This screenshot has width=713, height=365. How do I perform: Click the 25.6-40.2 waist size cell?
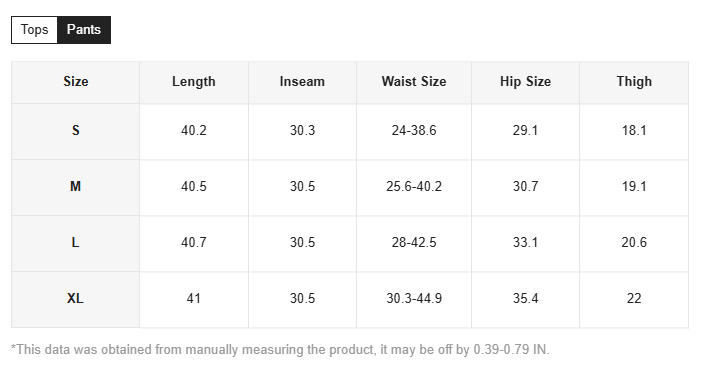tap(414, 187)
